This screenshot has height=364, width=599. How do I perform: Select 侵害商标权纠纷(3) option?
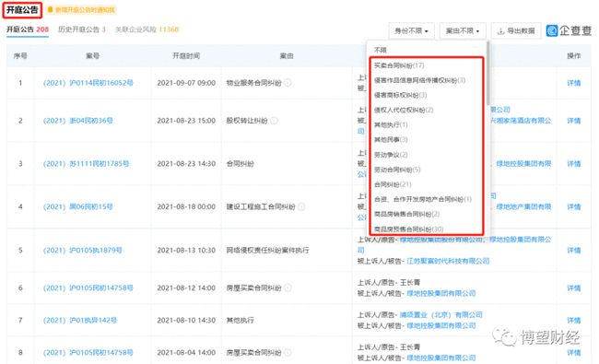[400, 95]
